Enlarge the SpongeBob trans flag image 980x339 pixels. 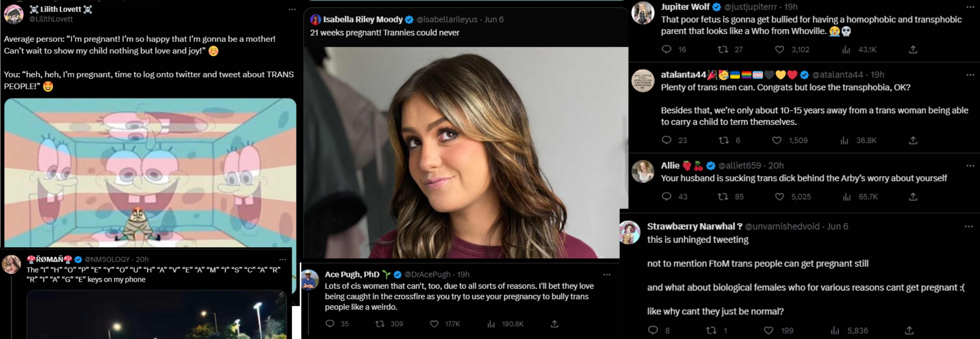(x=150, y=173)
